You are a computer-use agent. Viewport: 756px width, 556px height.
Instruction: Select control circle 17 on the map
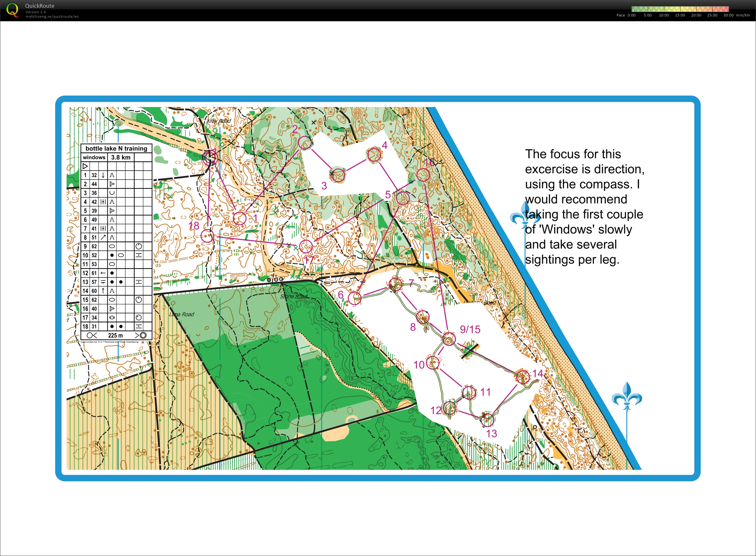point(306,247)
